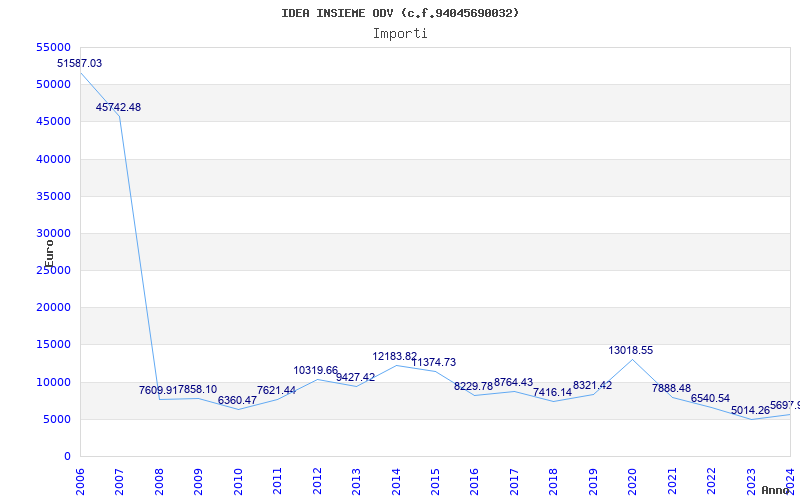Click the 51587.03 data label for 2006
800x500 pixels.
(79, 64)
